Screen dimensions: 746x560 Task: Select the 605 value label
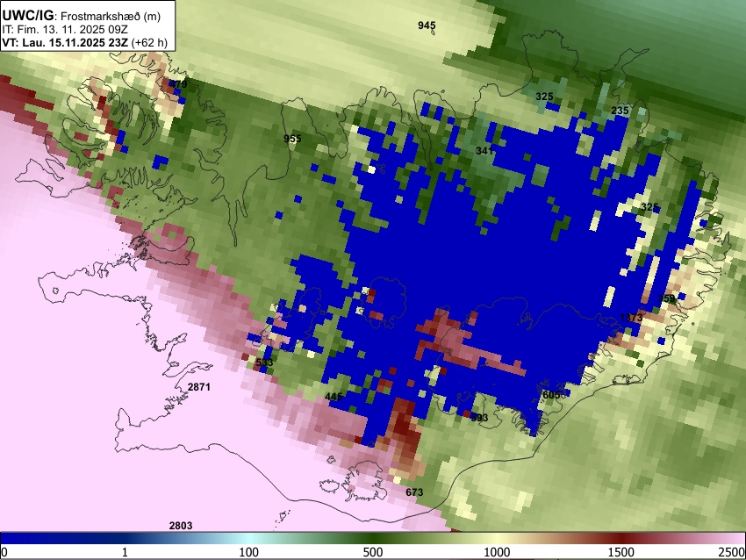[x=551, y=395]
